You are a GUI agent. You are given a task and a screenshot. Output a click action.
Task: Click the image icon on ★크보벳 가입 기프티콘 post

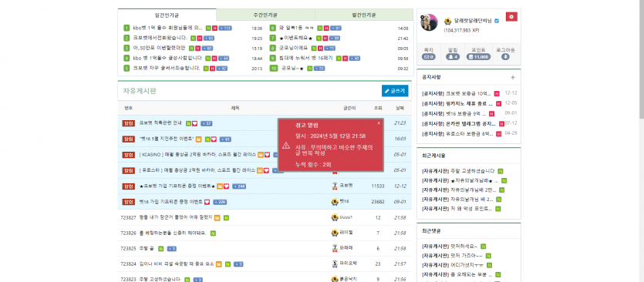[x=220, y=186]
